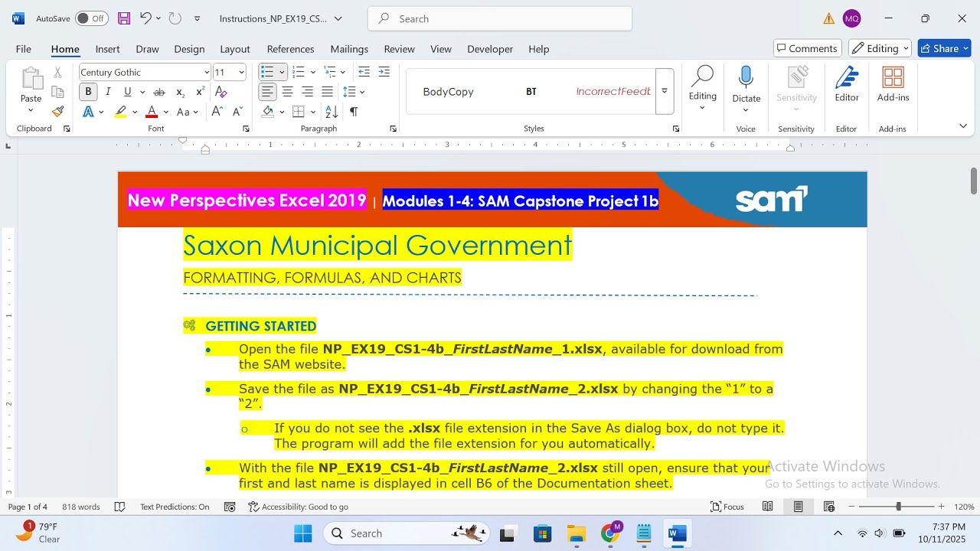Click the Save icon in title bar
980x551 pixels.
click(x=123, y=18)
